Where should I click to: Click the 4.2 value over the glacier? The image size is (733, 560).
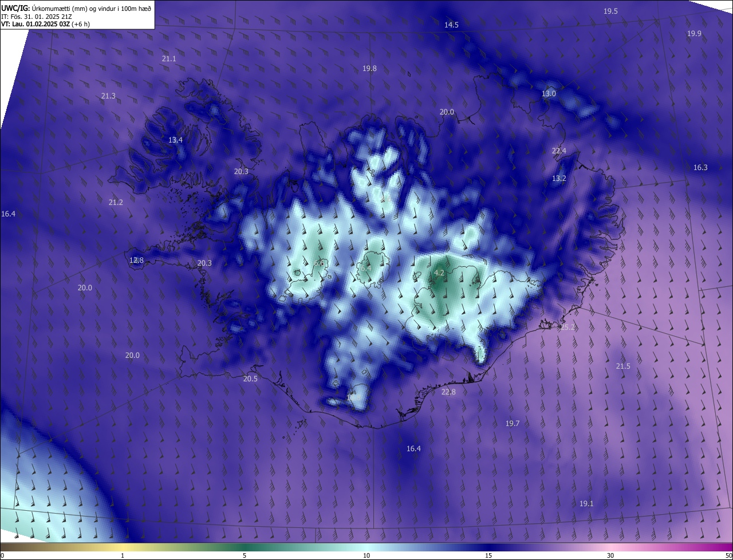pos(439,273)
